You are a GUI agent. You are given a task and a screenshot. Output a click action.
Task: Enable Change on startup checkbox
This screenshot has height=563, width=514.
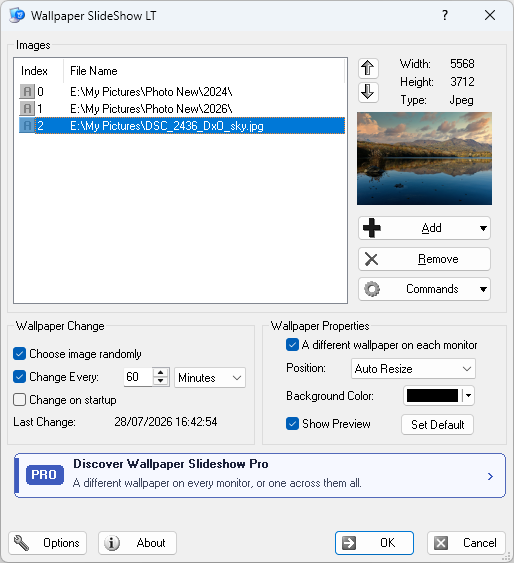pyautogui.click(x=19, y=400)
